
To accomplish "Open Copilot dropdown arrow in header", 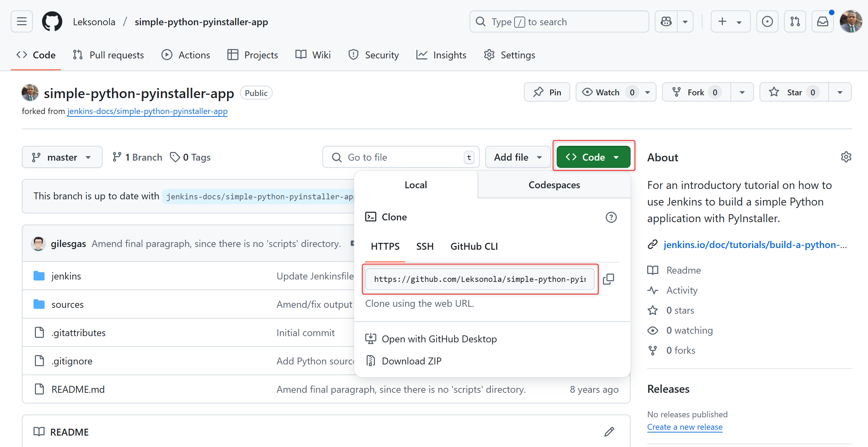I will (x=685, y=22).
